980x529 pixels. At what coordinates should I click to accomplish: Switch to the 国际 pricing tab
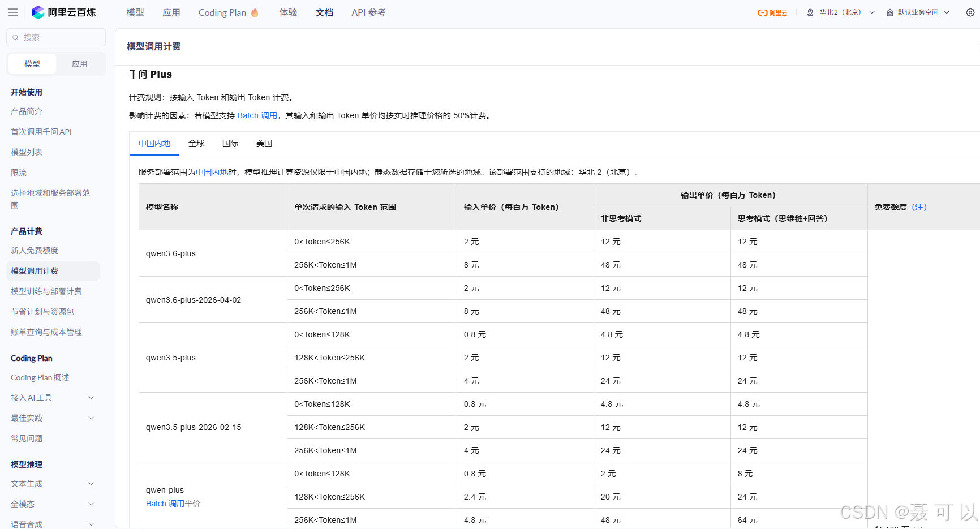tap(230, 143)
